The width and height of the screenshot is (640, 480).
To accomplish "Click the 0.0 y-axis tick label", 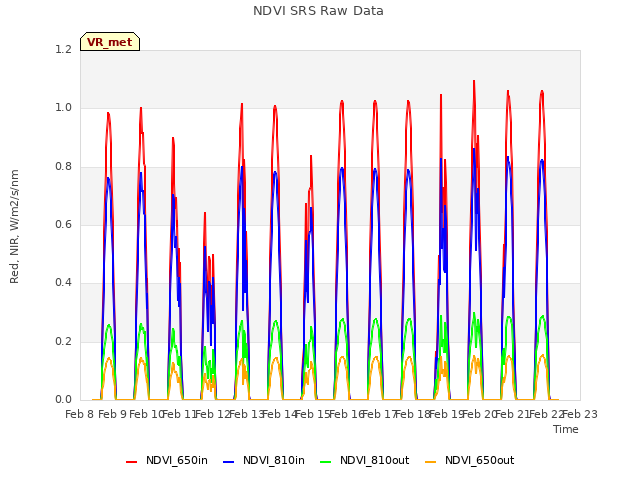I will (64, 400).
